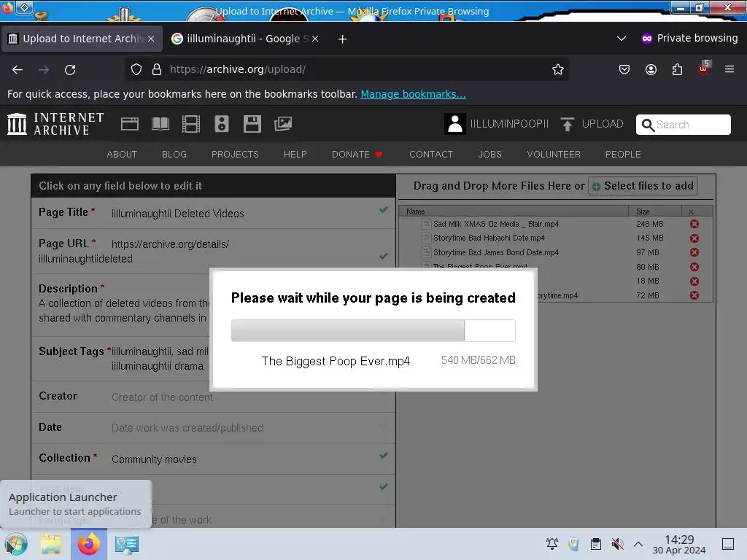Toggle the muted volume tray icon

(x=617, y=544)
